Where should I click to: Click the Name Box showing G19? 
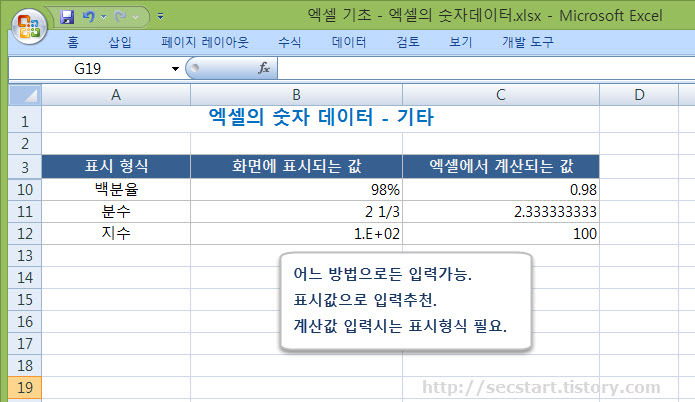(x=88, y=69)
